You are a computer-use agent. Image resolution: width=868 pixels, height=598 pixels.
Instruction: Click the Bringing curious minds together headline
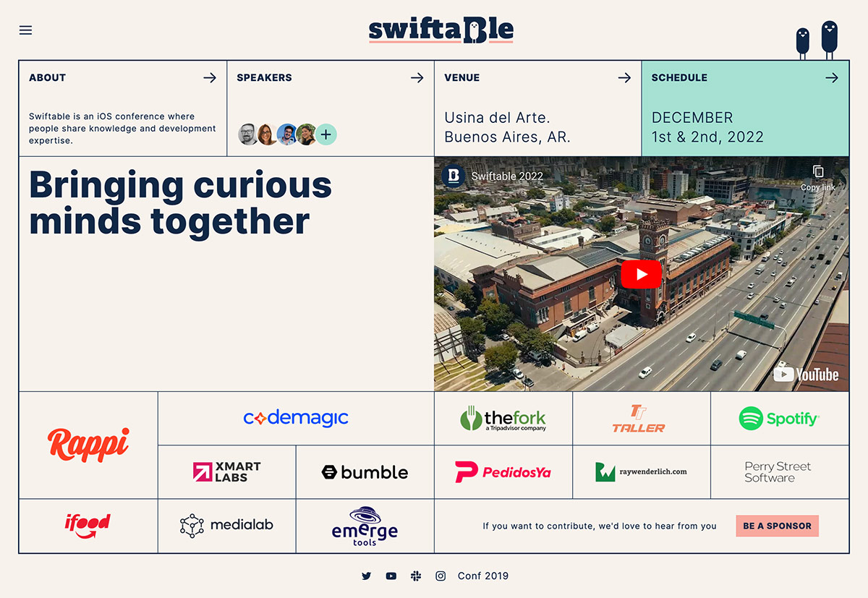pyautogui.click(x=180, y=202)
